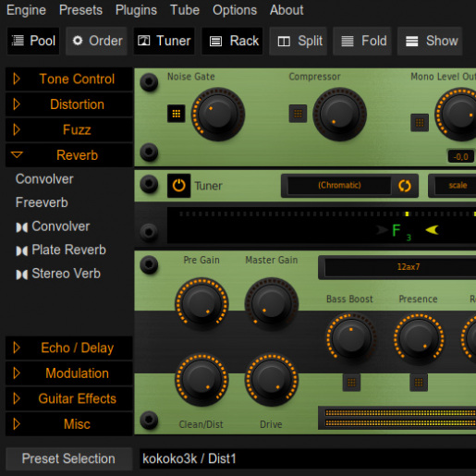Image resolution: width=476 pixels, height=476 pixels.
Task: Expand the Fuzz category
Action: coord(69,129)
